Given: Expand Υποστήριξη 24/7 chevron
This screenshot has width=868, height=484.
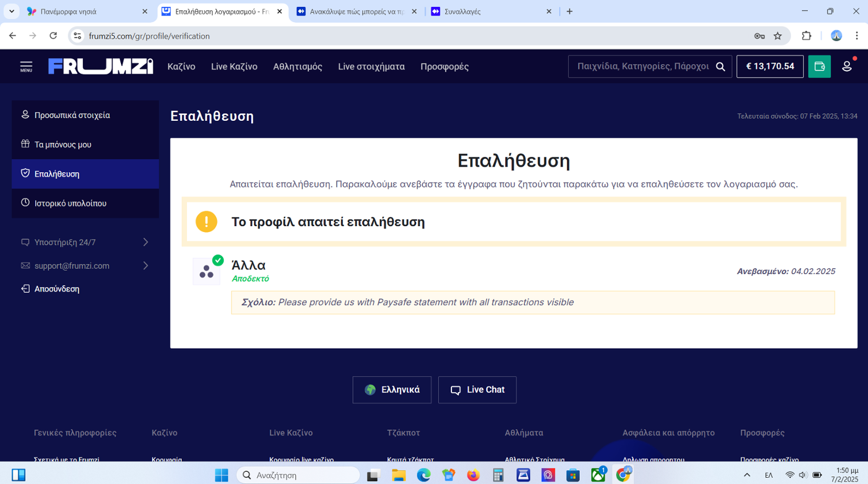Looking at the screenshot, I should [x=145, y=242].
